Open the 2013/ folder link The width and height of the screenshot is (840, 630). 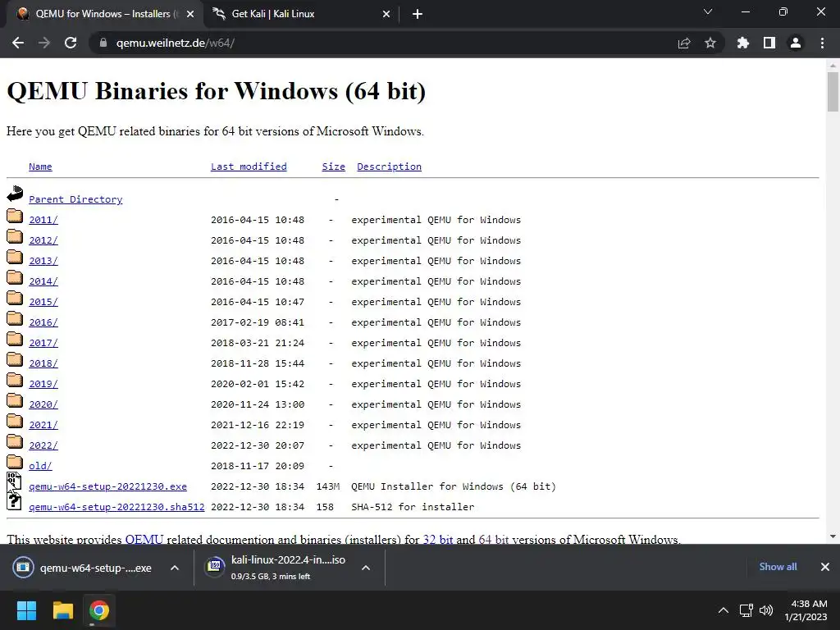[43, 261]
